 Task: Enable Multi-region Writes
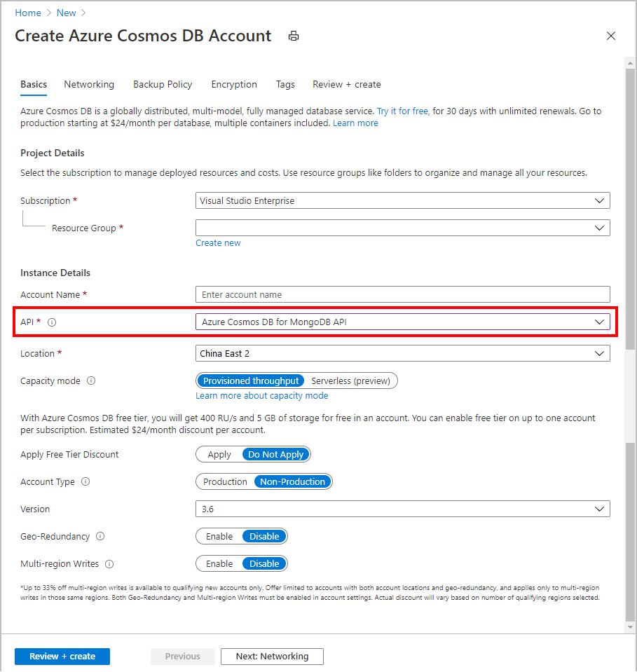click(x=219, y=563)
